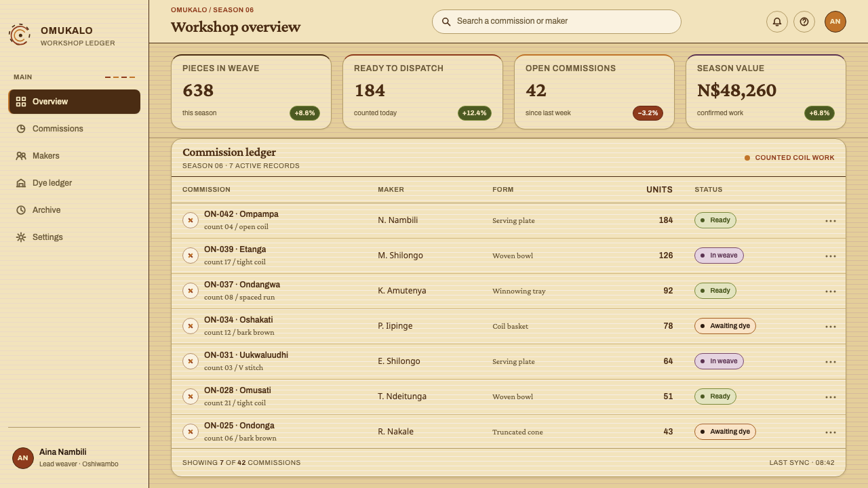Click the row icon for ON-028 Omusati
This screenshot has height=488, width=868.
191,396
